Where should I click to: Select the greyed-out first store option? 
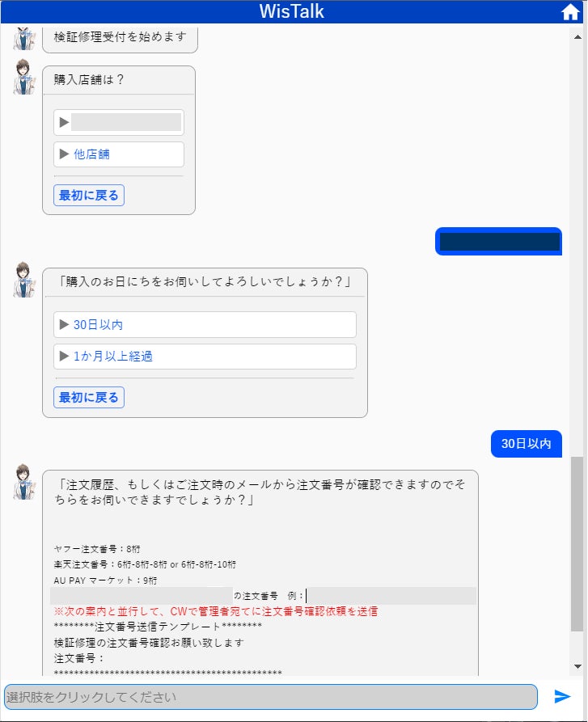coord(119,122)
